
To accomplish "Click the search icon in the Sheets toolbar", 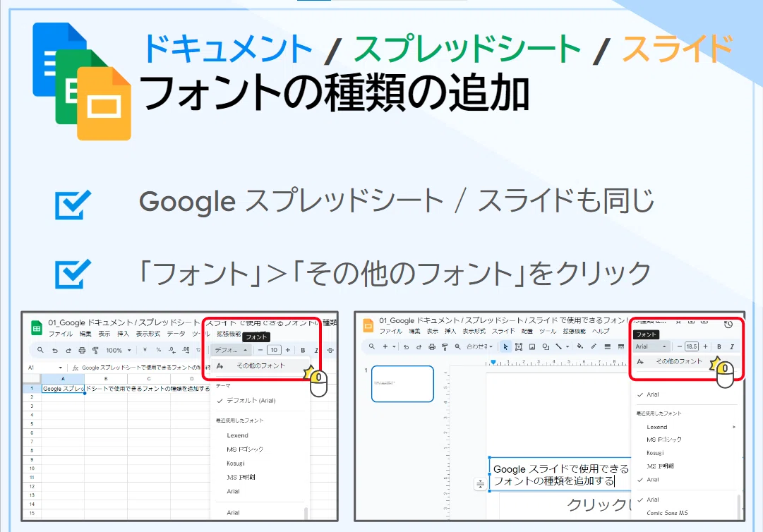I will click(x=40, y=350).
